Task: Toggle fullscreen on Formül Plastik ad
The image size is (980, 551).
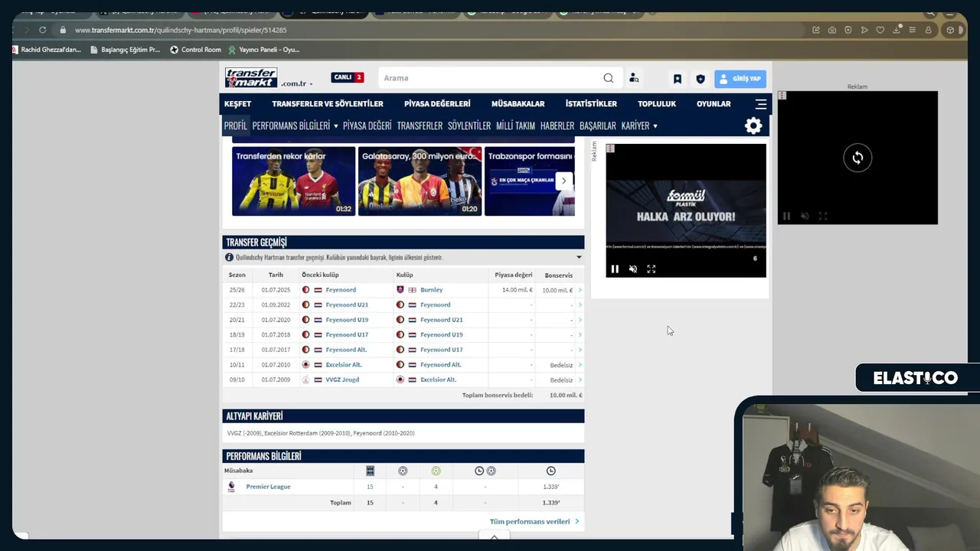Action: coord(651,269)
